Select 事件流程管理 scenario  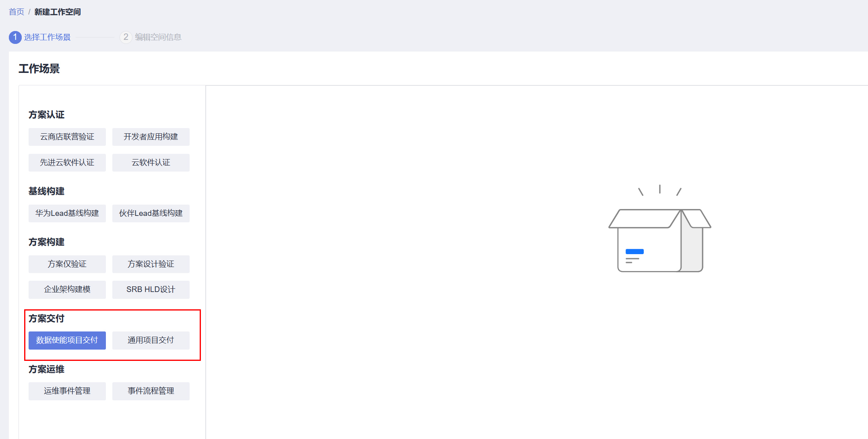tap(151, 391)
